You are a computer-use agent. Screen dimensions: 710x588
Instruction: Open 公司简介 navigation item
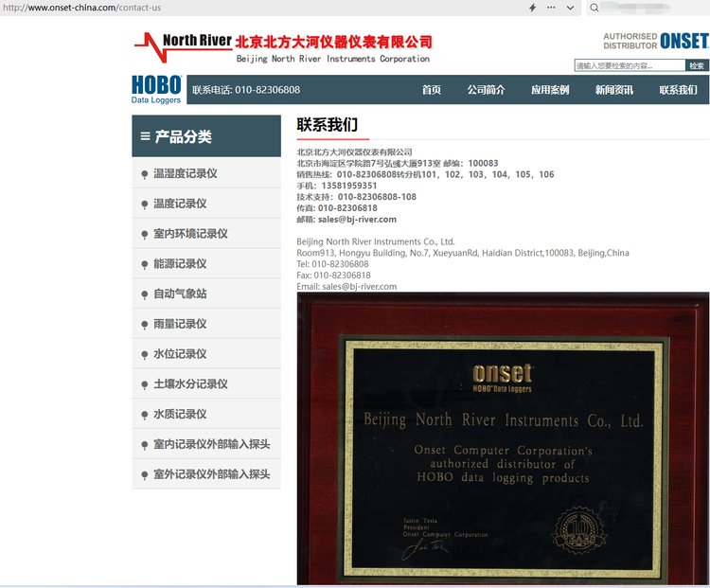point(486,90)
